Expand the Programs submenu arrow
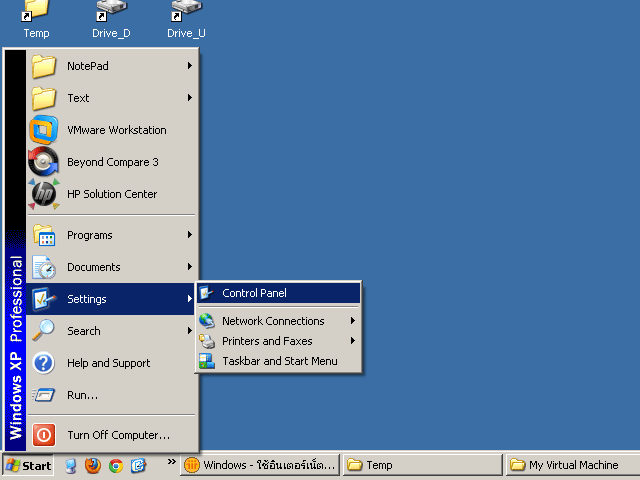Viewport: 640px width, 480px height. pos(190,235)
